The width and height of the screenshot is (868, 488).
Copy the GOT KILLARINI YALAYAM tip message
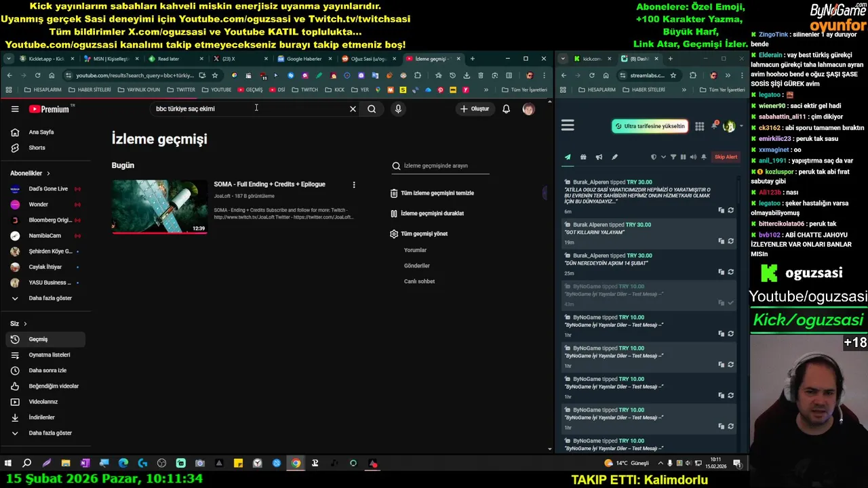click(721, 241)
